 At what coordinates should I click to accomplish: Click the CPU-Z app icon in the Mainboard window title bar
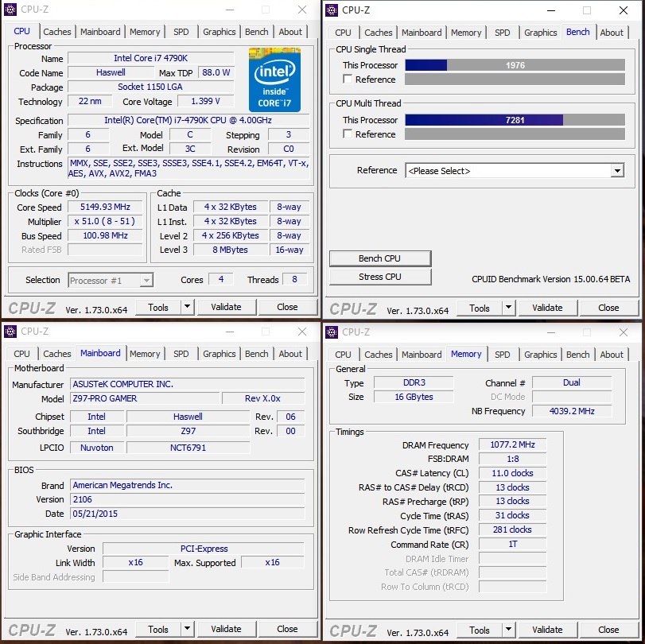[x=10, y=331]
